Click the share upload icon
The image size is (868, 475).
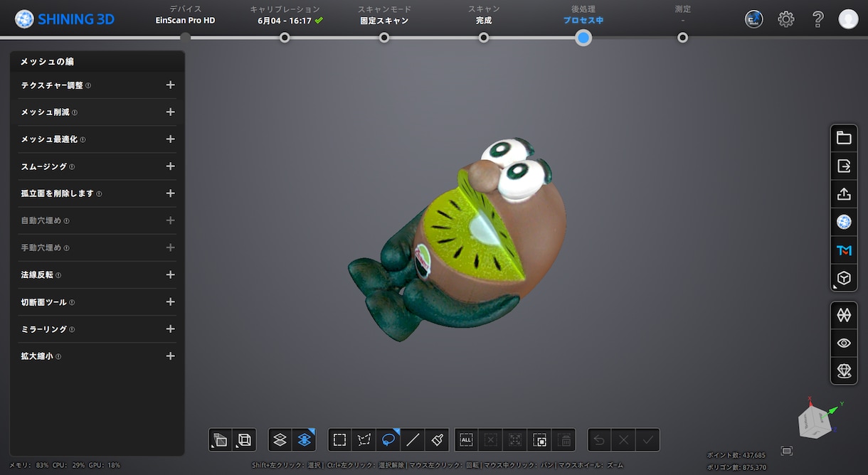(x=844, y=194)
